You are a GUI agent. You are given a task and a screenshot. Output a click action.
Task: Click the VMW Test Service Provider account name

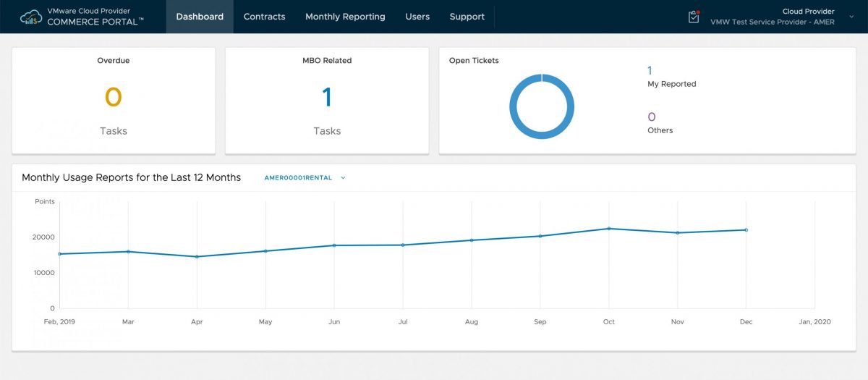click(x=772, y=22)
